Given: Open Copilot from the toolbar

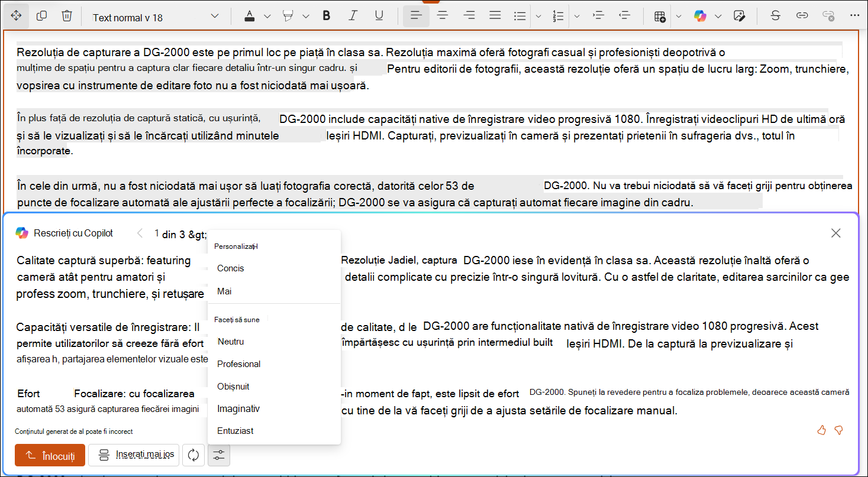Looking at the screenshot, I should [701, 16].
